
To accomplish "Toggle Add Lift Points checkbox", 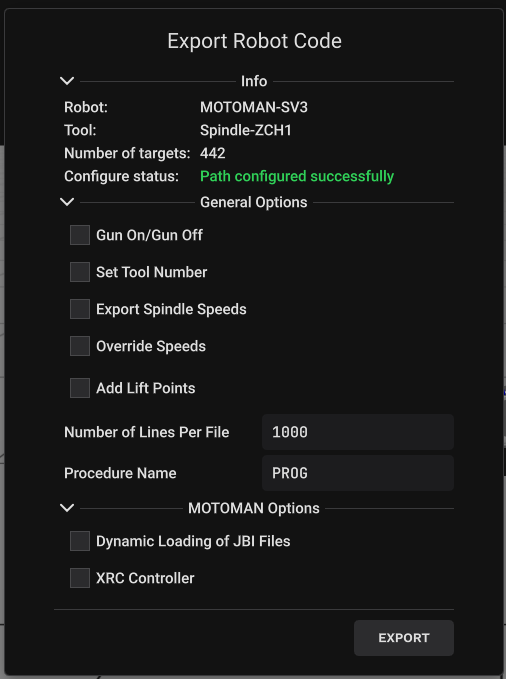I will point(80,388).
